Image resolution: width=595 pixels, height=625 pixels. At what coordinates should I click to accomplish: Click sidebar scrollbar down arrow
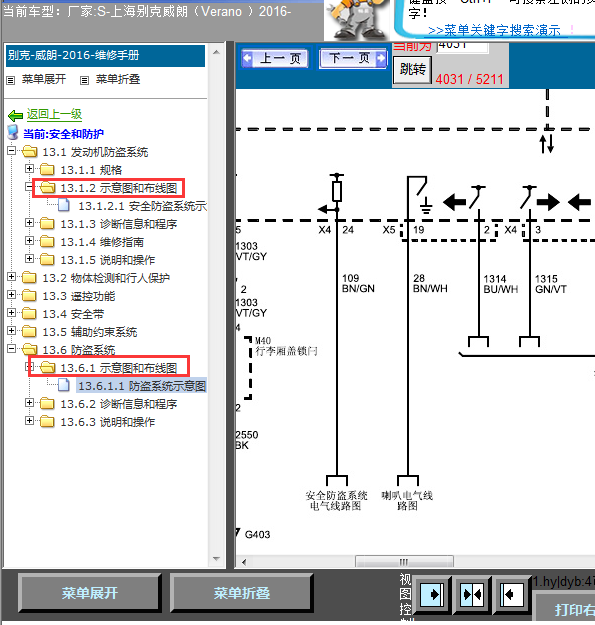point(216,559)
